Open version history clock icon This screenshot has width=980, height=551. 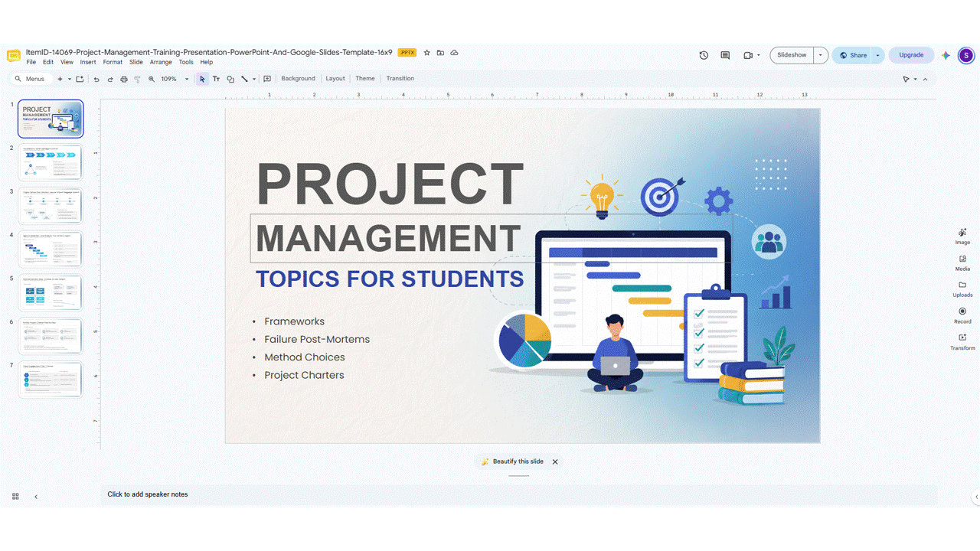704,55
